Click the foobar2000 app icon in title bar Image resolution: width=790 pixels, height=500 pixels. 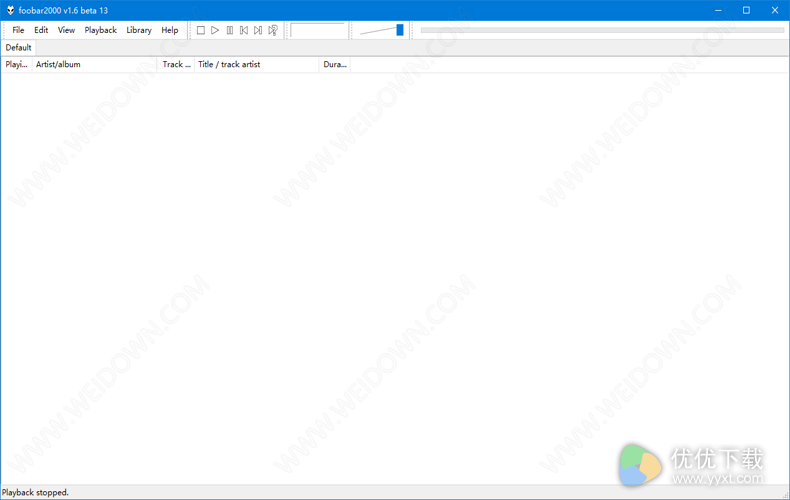(10, 10)
